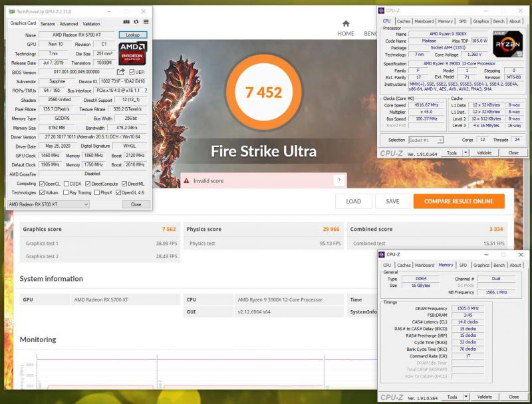Image resolution: width=532 pixels, height=404 pixels.
Task: Switch to the SPD tab in CPU-Z
Action: [x=464, y=21]
